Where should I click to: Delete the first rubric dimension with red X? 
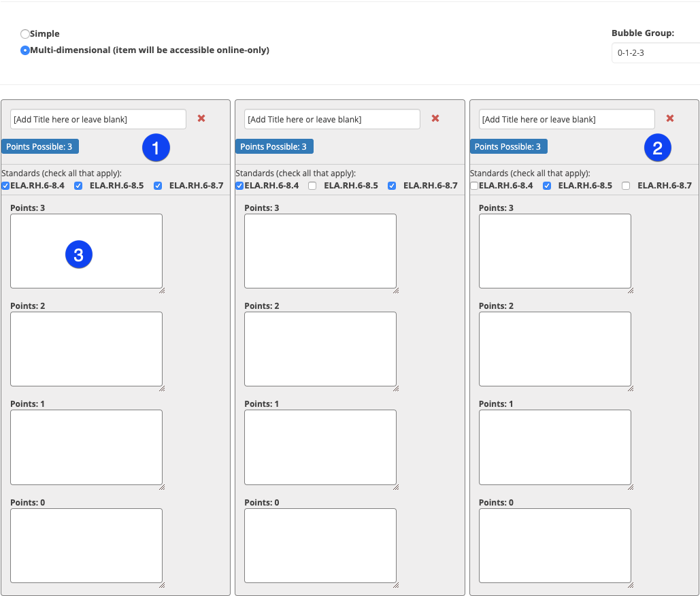point(201,118)
